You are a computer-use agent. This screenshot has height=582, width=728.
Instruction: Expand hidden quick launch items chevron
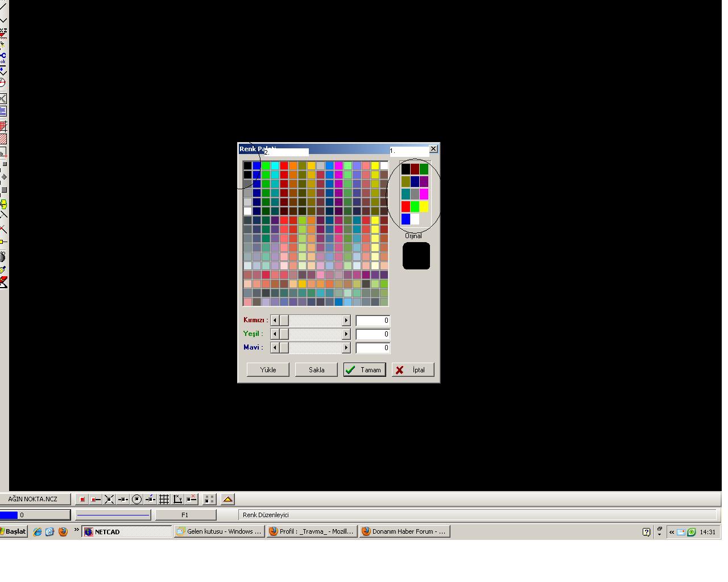pos(76,530)
